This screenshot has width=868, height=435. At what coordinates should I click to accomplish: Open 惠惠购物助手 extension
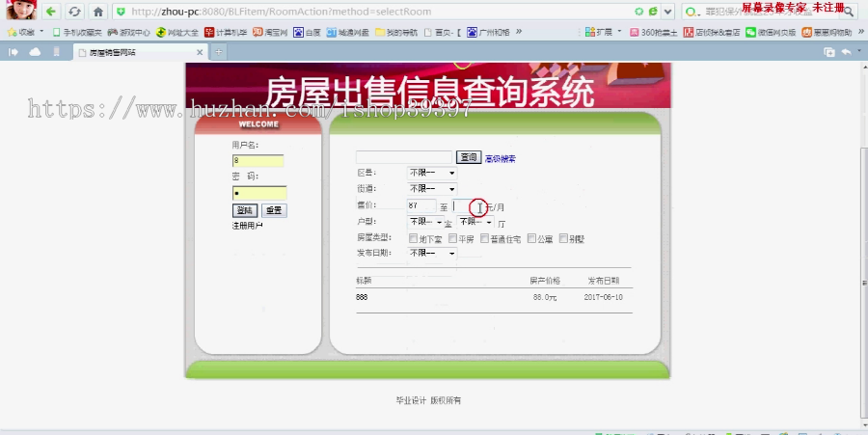pos(827,32)
